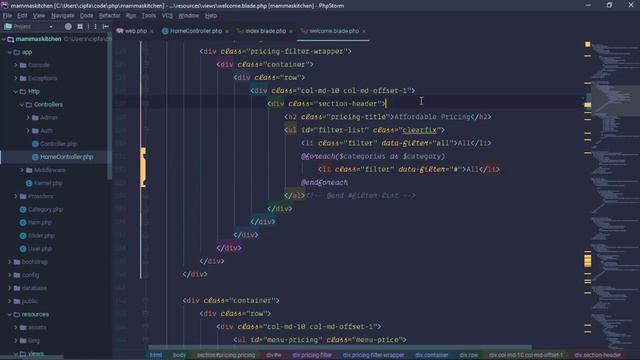Open the VCS menu
The width and height of the screenshot is (640, 360).
167,16
